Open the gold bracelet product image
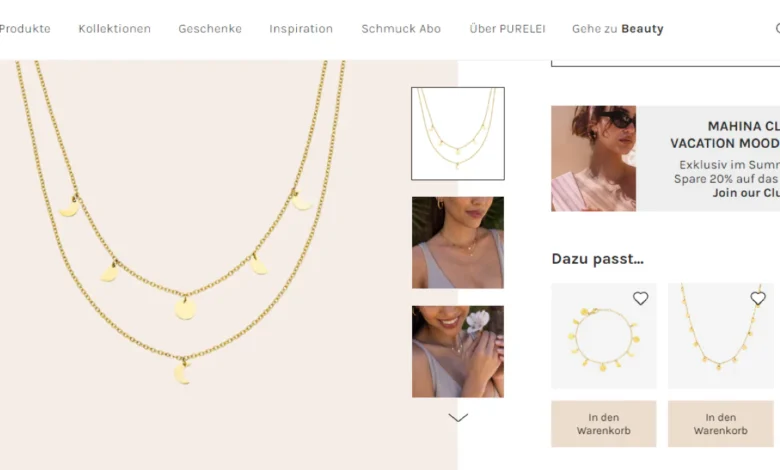 coord(603,336)
